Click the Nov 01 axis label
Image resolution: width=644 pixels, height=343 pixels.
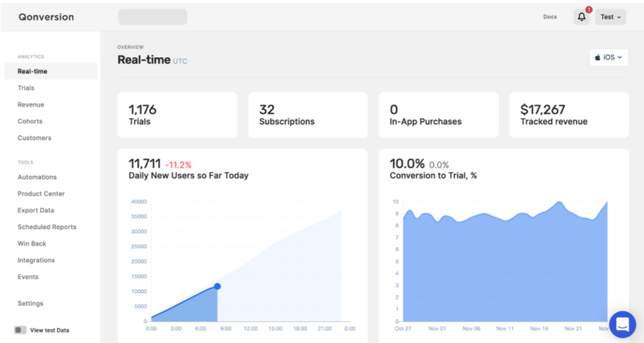click(x=437, y=328)
